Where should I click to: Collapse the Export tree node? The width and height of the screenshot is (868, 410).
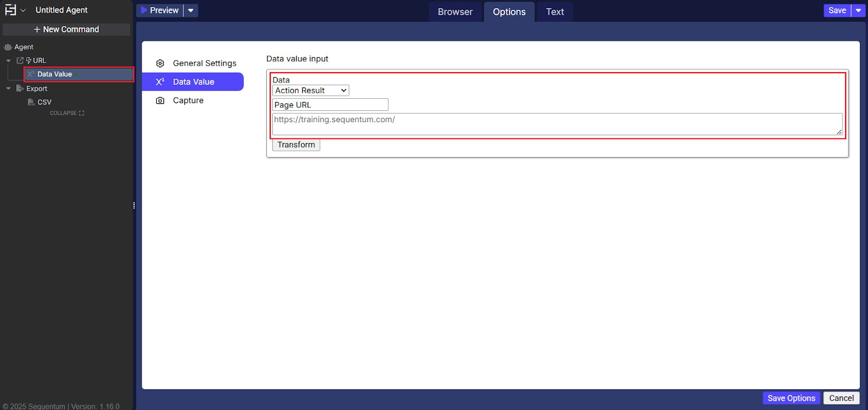[x=8, y=89]
